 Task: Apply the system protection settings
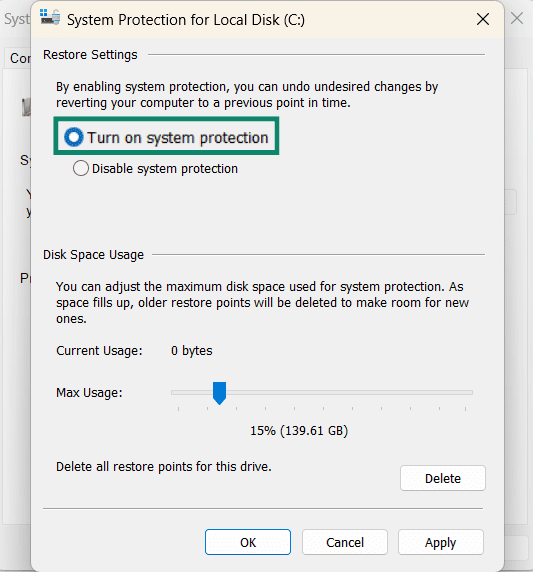[x=441, y=542]
